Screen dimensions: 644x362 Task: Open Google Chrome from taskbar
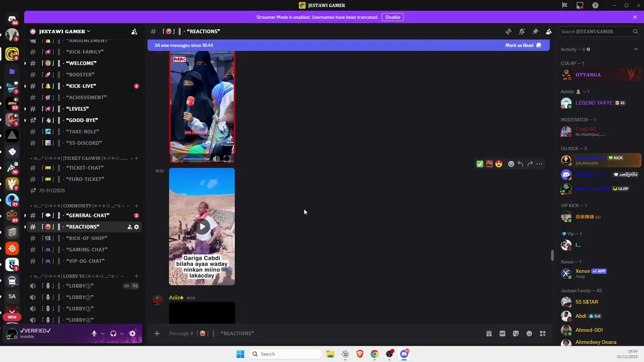[x=374, y=354]
